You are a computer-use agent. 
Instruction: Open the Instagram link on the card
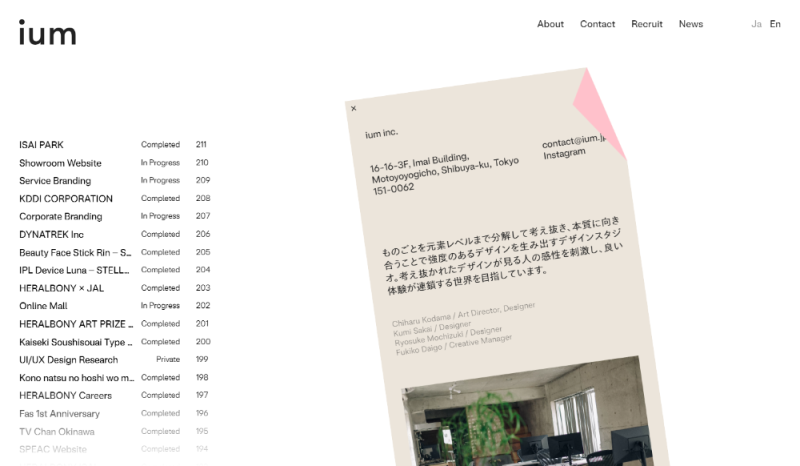(564, 153)
